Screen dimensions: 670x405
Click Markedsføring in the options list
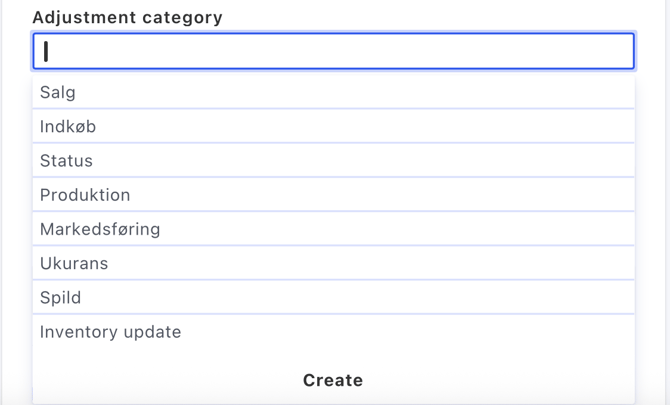pyautogui.click(x=333, y=229)
